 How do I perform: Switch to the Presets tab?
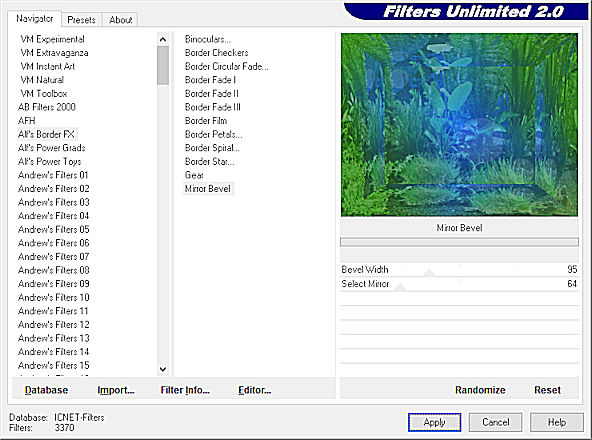coord(81,20)
